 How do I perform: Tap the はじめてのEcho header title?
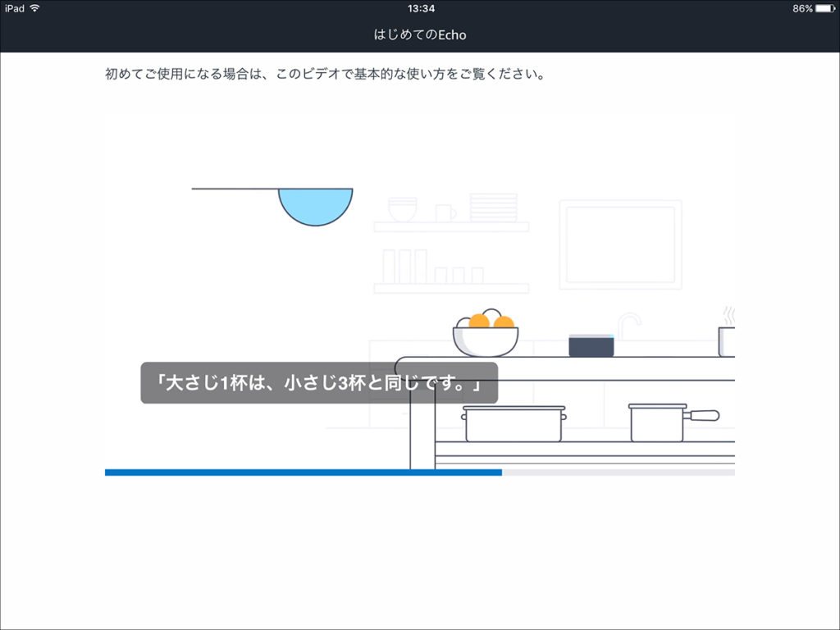420,34
